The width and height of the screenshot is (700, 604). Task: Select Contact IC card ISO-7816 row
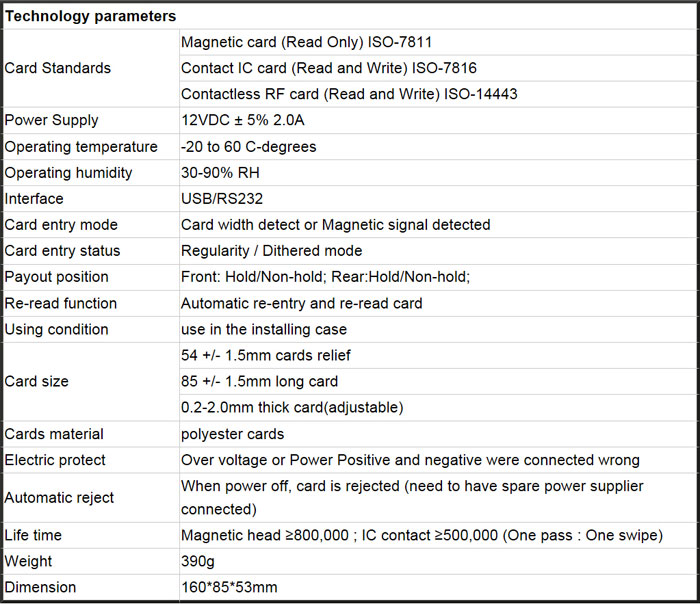pyautogui.click(x=328, y=68)
